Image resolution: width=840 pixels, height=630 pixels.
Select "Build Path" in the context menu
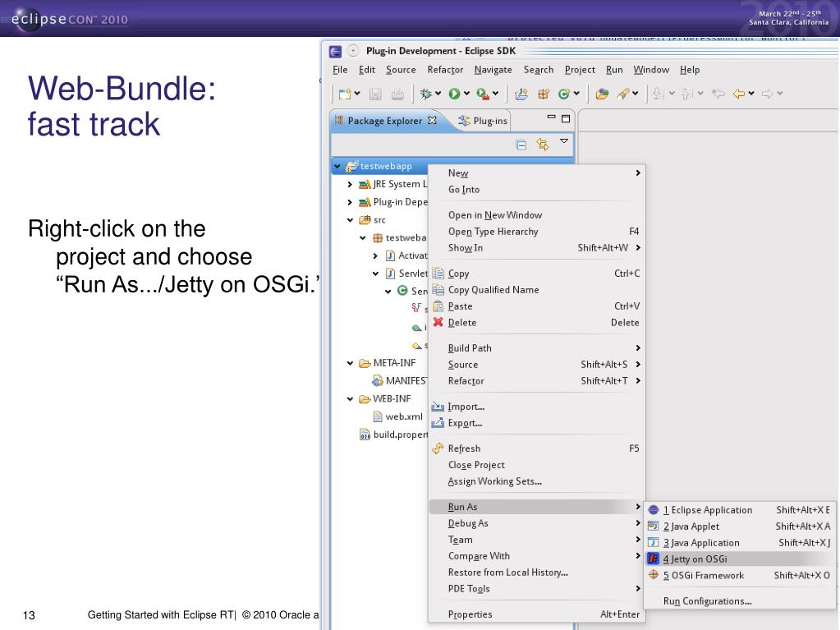[536, 348]
